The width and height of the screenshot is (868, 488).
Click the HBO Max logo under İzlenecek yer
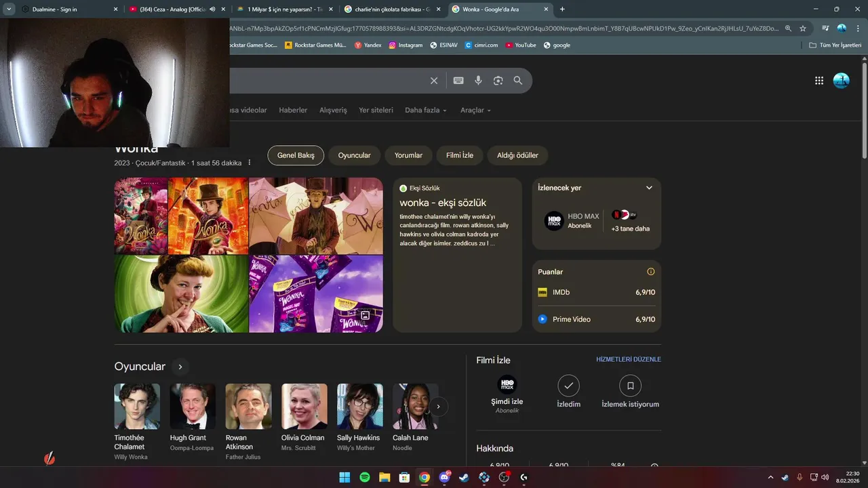554,221
